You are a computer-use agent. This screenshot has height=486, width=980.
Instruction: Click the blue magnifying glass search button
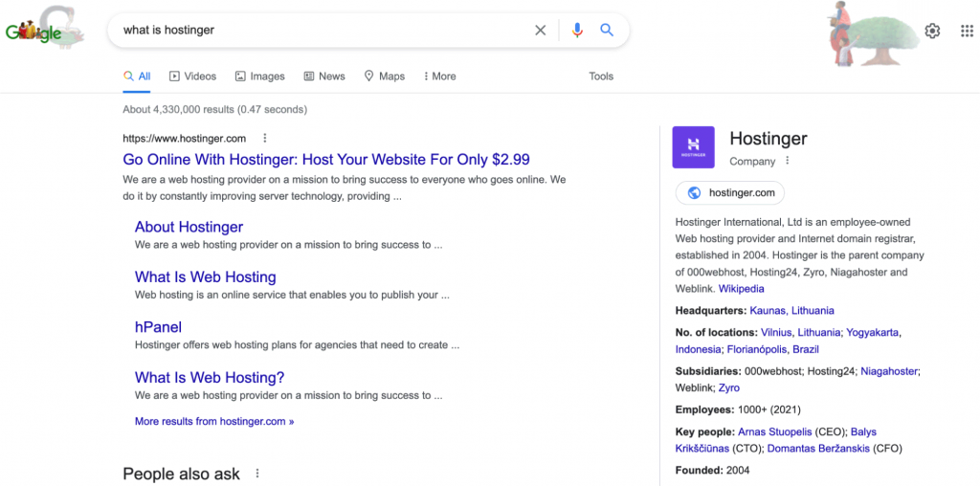[607, 31]
